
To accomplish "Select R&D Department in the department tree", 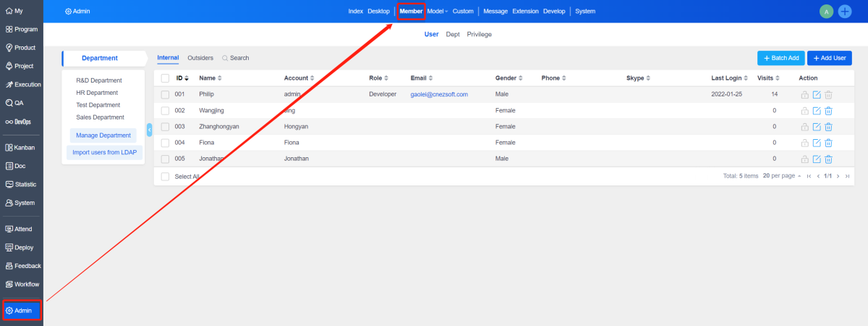I will (99, 80).
